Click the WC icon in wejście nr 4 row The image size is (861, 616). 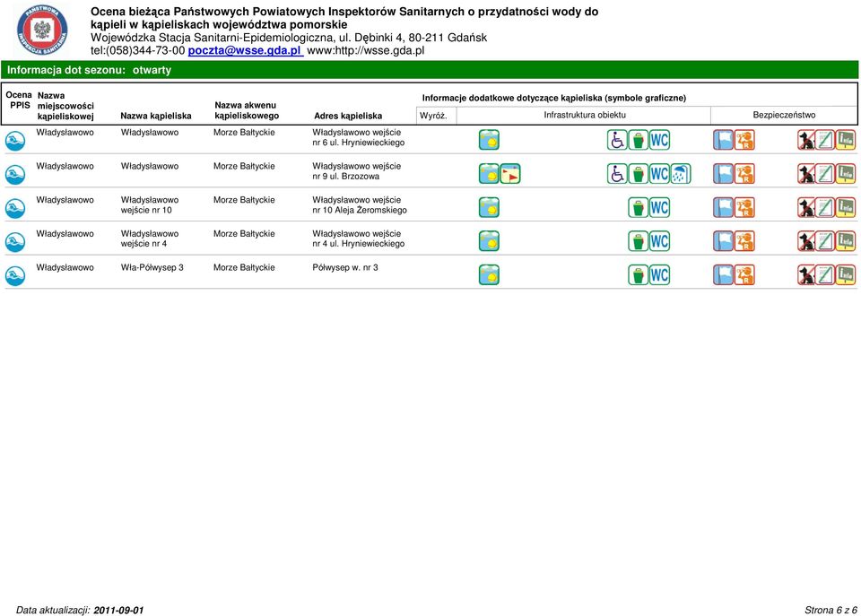659,241
